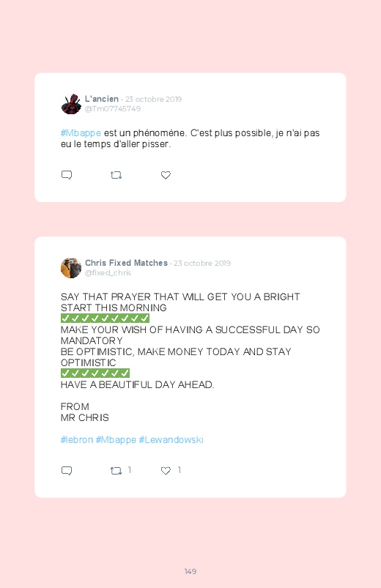Open L'ancien's Deadpool profile avatar
This screenshot has width=381, height=588.
pos(71,104)
